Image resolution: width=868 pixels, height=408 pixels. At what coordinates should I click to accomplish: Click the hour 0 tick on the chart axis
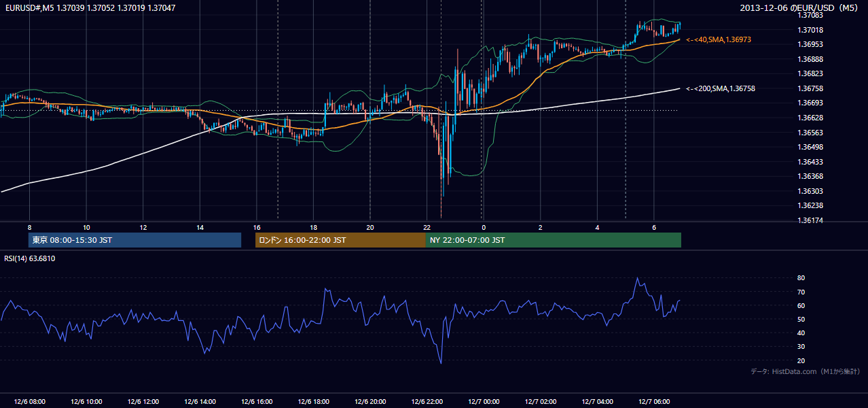click(x=484, y=227)
